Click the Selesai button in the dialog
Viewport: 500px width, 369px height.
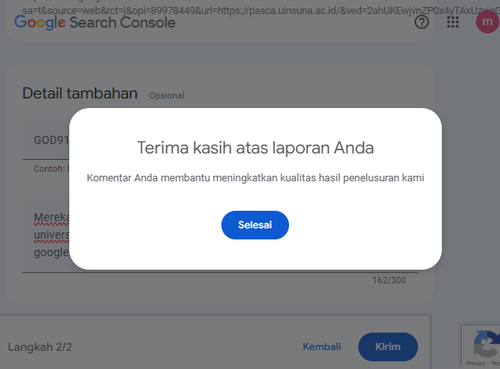(255, 225)
